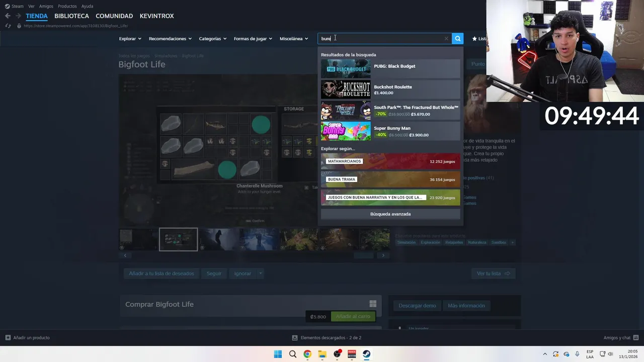Click Añadir a tu lista de deseados
Image resolution: width=644 pixels, height=362 pixels.
pyautogui.click(x=161, y=274)
